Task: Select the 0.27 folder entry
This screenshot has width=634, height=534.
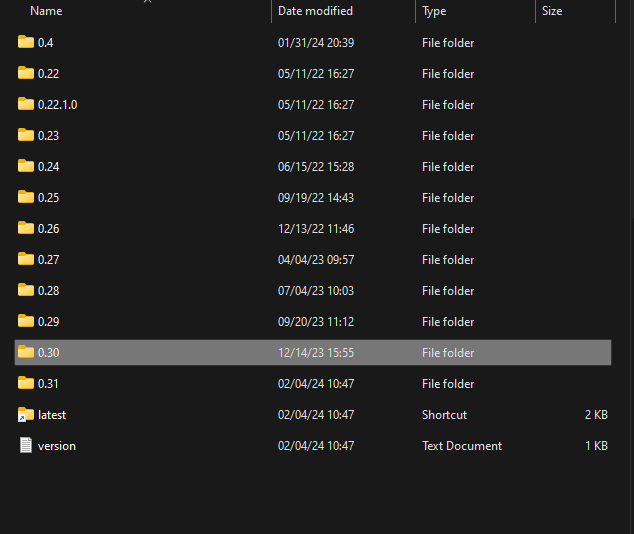Action: coord(313,260)
